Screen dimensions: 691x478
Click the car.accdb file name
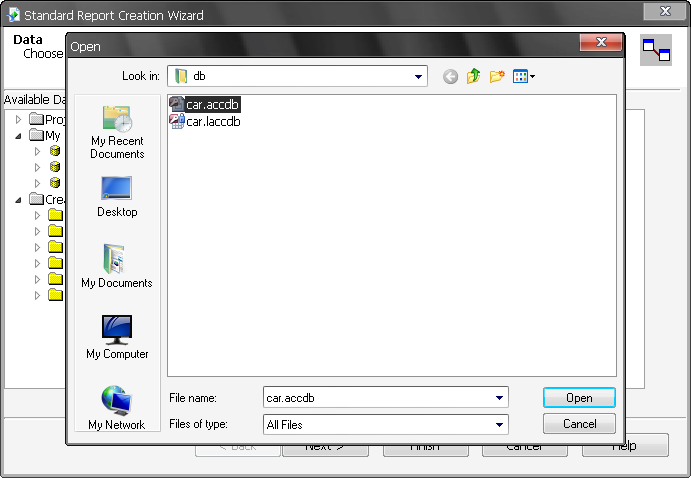coord(212,104)
